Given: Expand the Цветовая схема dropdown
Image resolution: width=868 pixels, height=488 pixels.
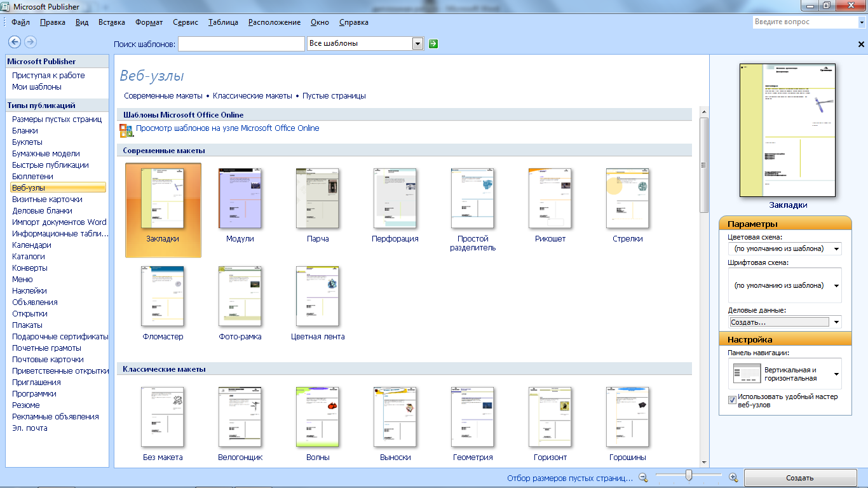Looking at the screenshot, I should [837, 249].
